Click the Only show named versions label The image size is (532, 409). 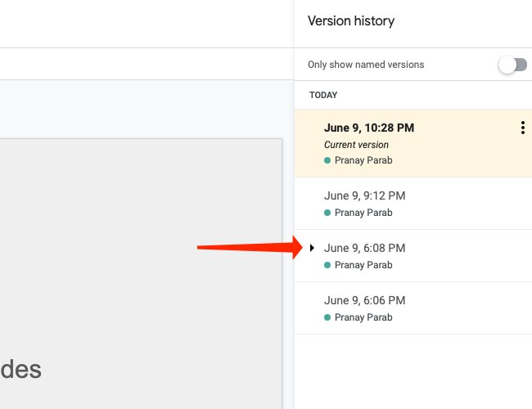pyautogui.click(x=366, y=65)
